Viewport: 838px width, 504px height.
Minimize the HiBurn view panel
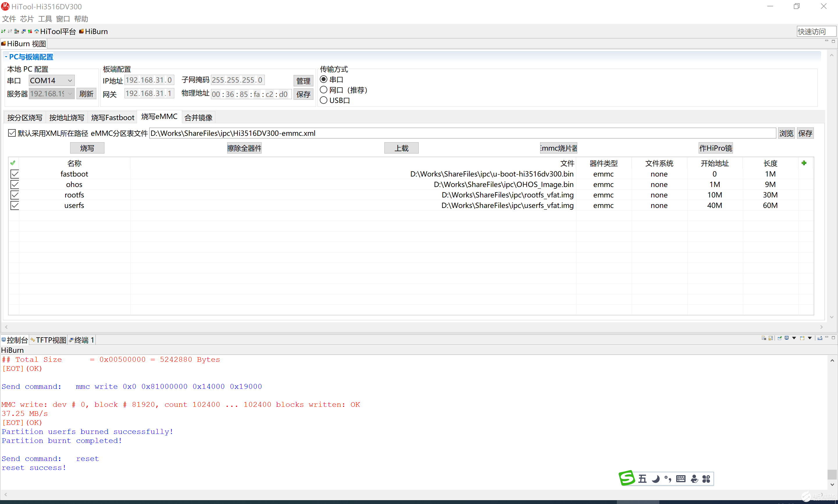pos(826,41)
